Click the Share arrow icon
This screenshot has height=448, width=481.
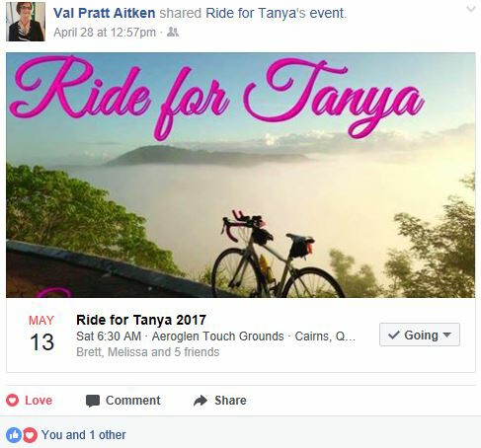pyautogui.click(x=200, y=401)
